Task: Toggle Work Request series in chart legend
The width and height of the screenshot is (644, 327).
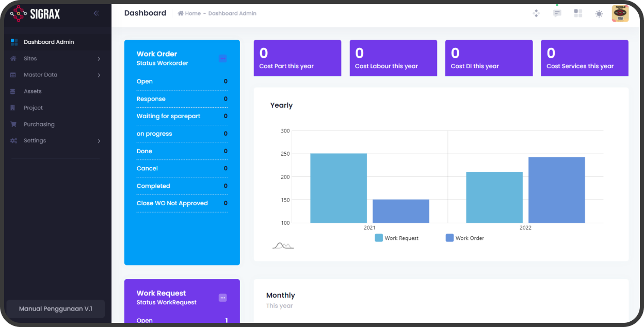Action: tap(396, 238)
